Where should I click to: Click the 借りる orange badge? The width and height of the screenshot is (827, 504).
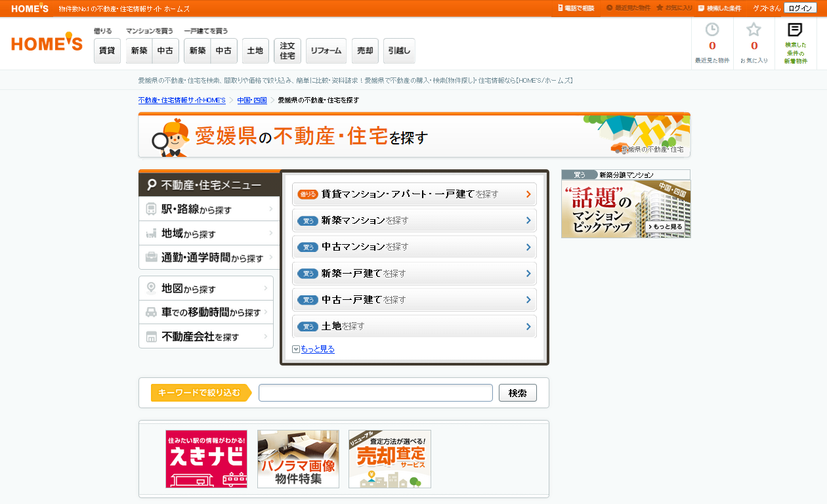click(308, 194)
